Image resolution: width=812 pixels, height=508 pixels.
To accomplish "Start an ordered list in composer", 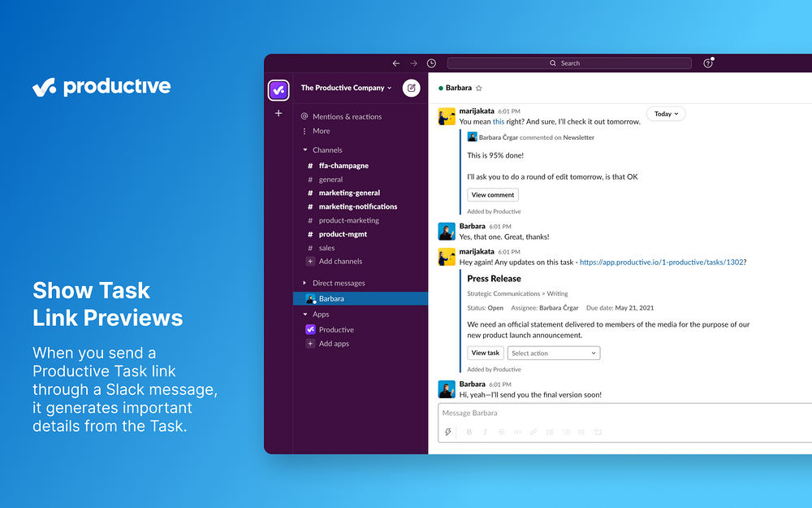I will [x=550, y=432].
